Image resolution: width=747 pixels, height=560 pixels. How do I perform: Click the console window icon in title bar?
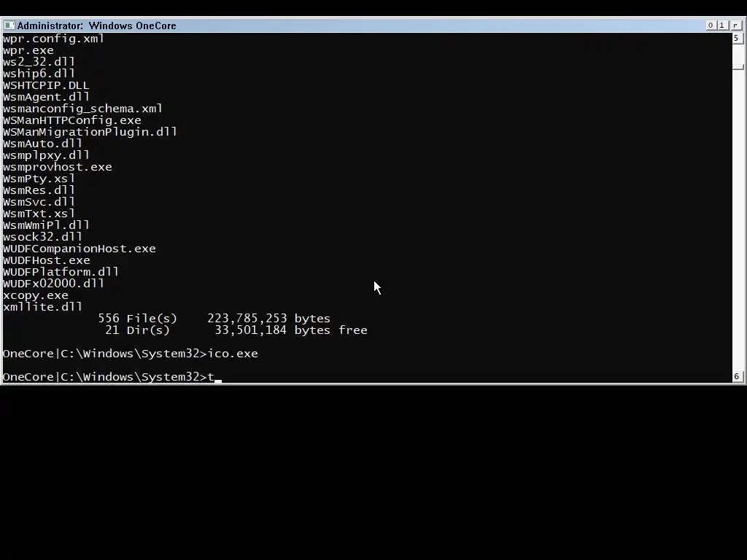pyautogui.click(x=9, y=26)
